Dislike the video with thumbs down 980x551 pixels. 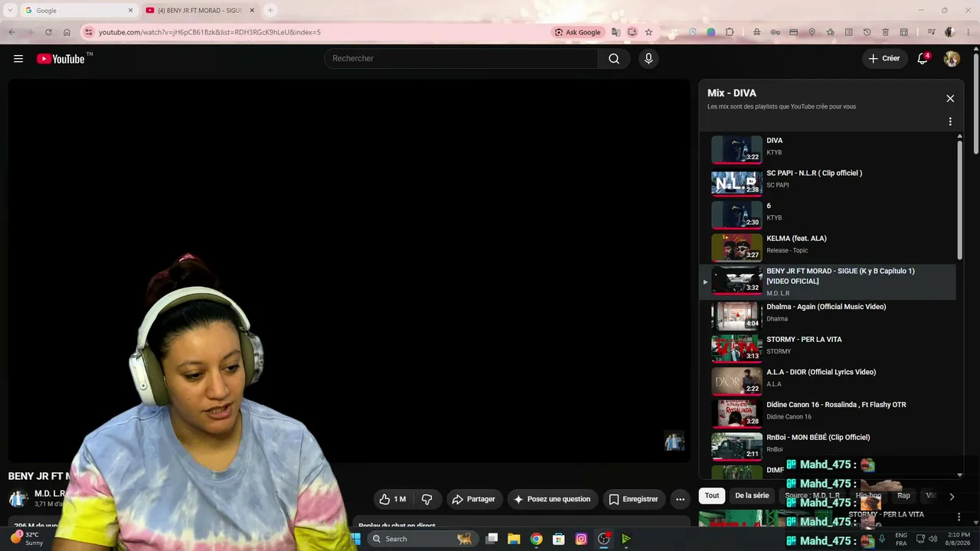click(427, 499)
